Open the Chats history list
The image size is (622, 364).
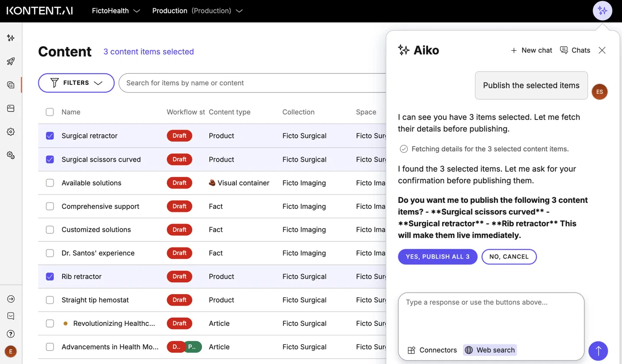click(x=575, y=50)
